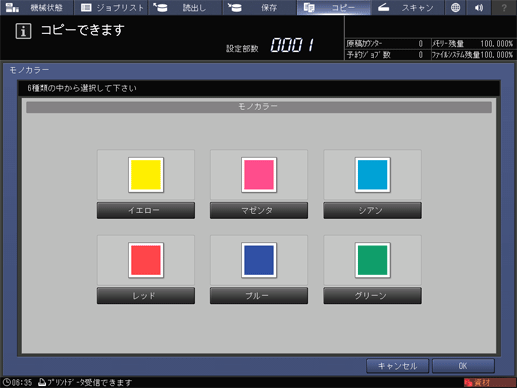Click the 予約ジョブ数 reserved jobs row
Viewport: 517px width, 388px height.
tap(386, 55)
